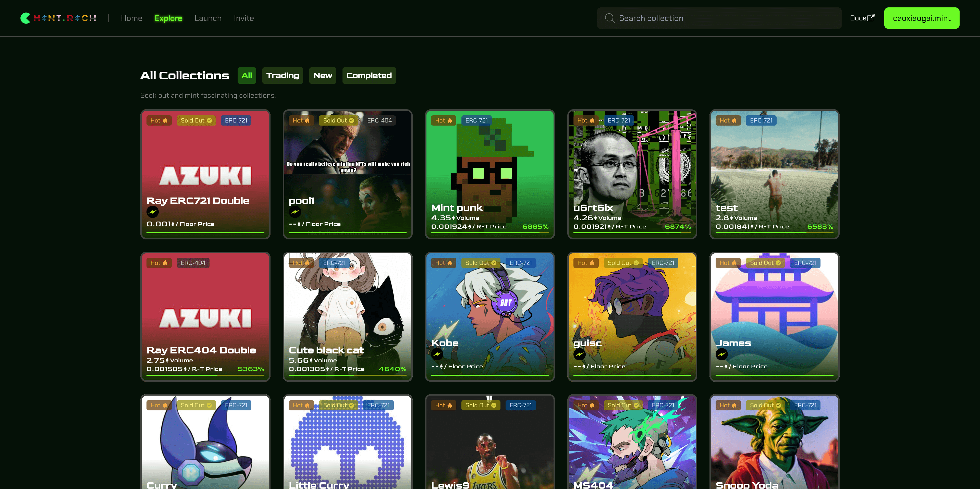Open the Cute black cat collection thumbnail
Viewport: 980px width, 489px height.
point(347,304)
